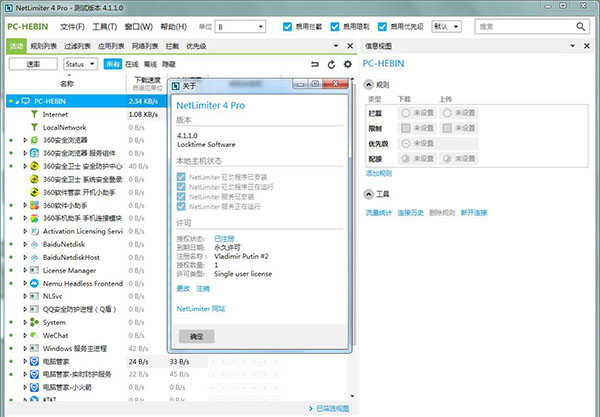This screenshot has width=600, height=417.
Task: Click the 360安全卫士 安全防护中心 icon
Action: coord(34,166)
